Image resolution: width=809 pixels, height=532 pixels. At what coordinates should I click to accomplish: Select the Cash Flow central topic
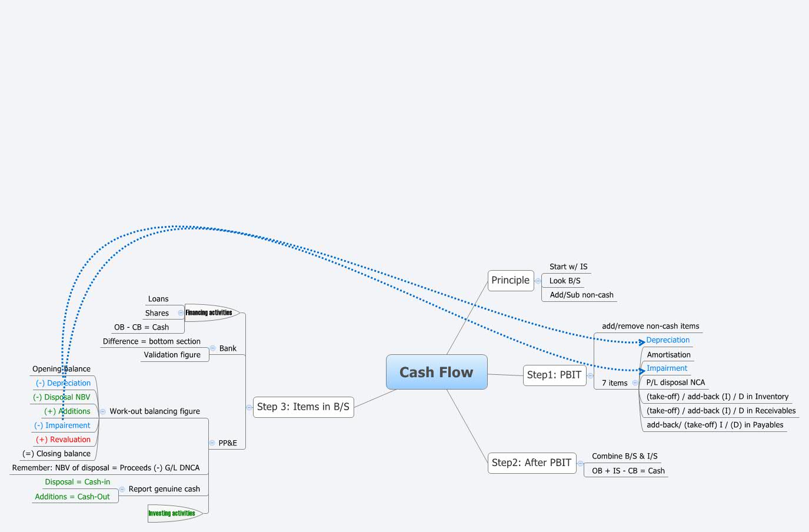437,372
